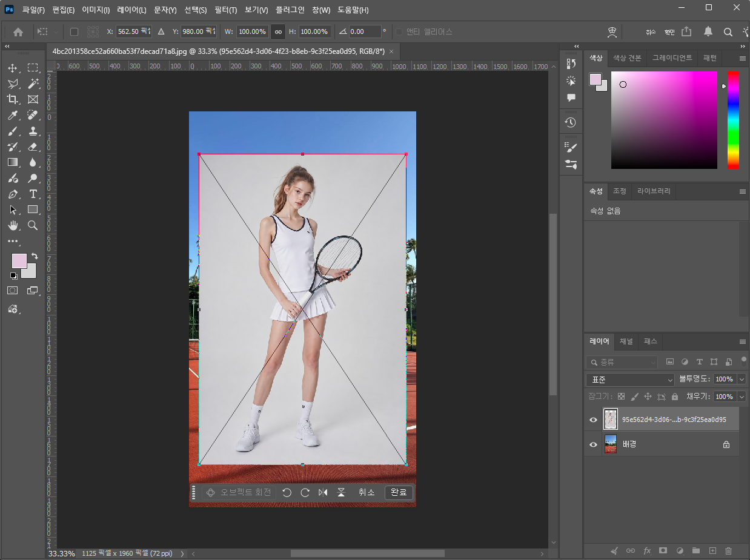Open the History panel icon
Screen dimensions: 750x560
571,122
